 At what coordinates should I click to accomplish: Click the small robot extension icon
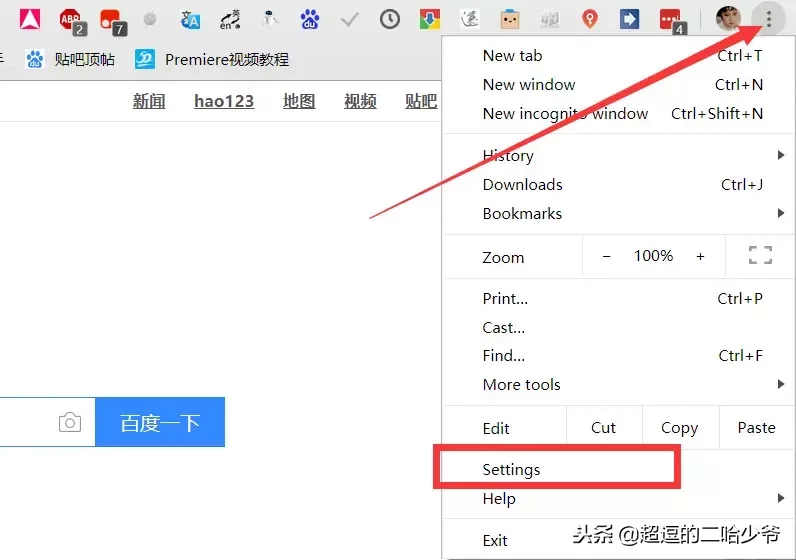(x=270, y=20)
